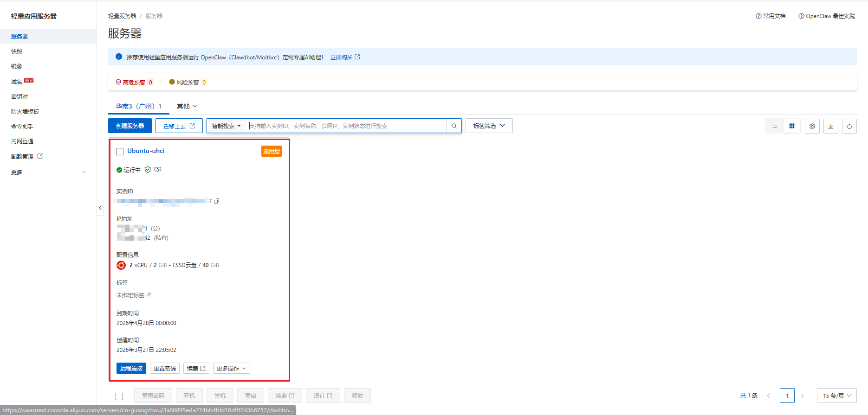The width and height of the screenshot is (868, 415).
Task: Click the 远程连接 button
Action: (131, 368)
